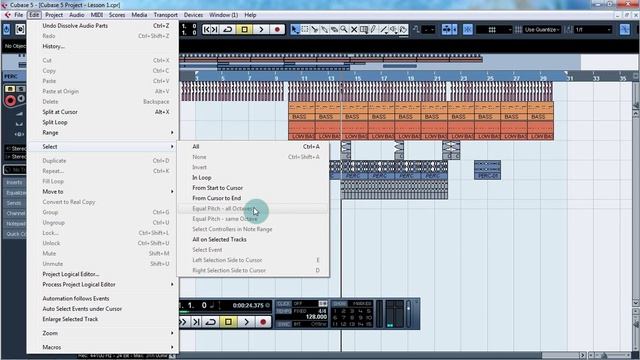Select the Zoom magnifier tool
The image size is (640, 360).
click(x=344, y=29)
